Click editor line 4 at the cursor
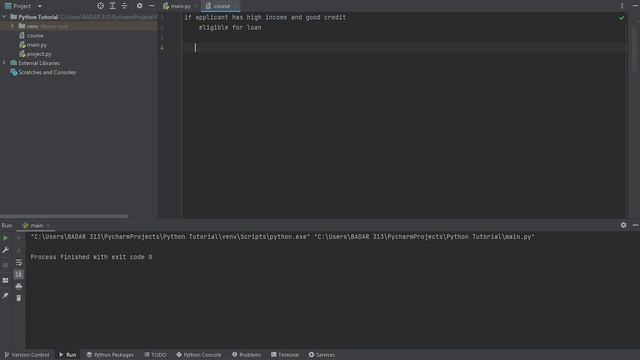 coord(404,48)
